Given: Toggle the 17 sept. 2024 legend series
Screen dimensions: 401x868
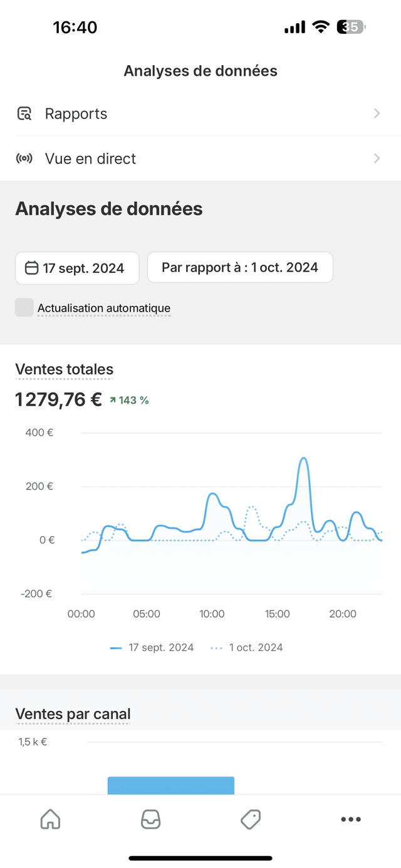Looking at the screenshot, I should point(152,648).
